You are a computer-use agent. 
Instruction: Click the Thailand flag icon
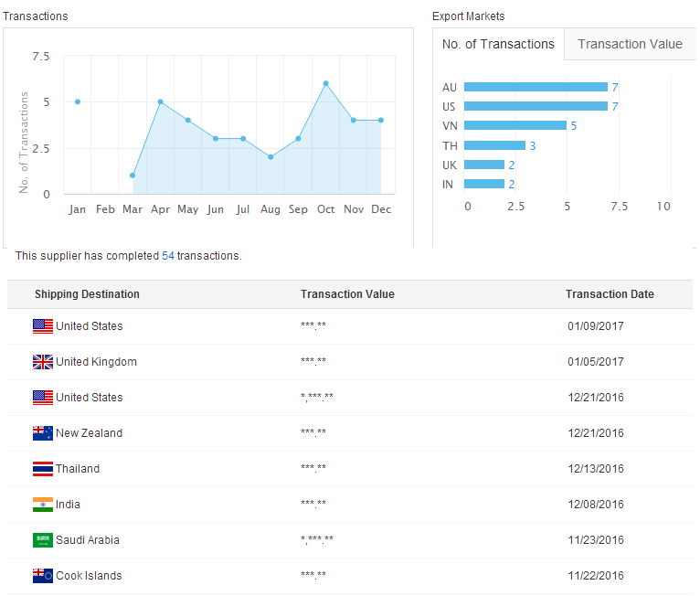(43, 469)
